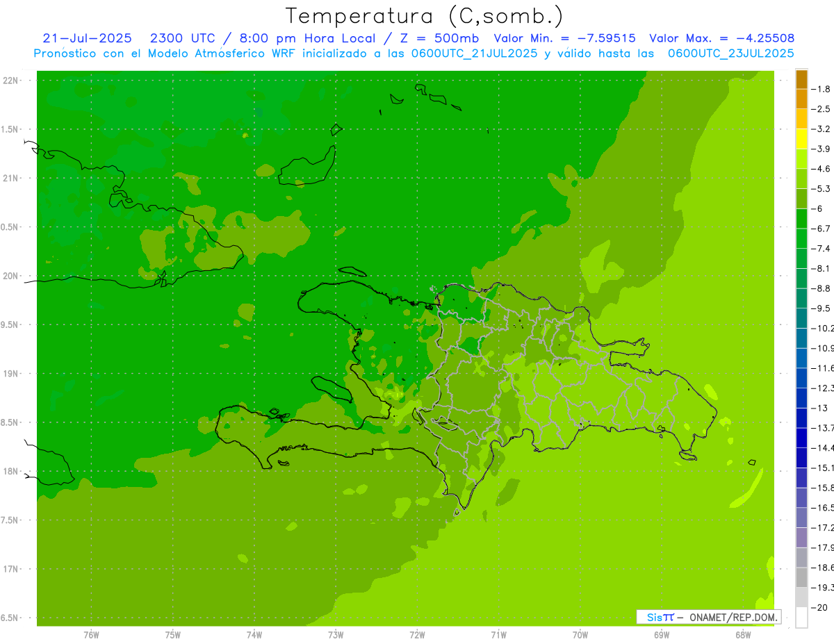Screen dimensions: 834x644
Task: Click the 21N latitude label
Action: click(11, 179)
